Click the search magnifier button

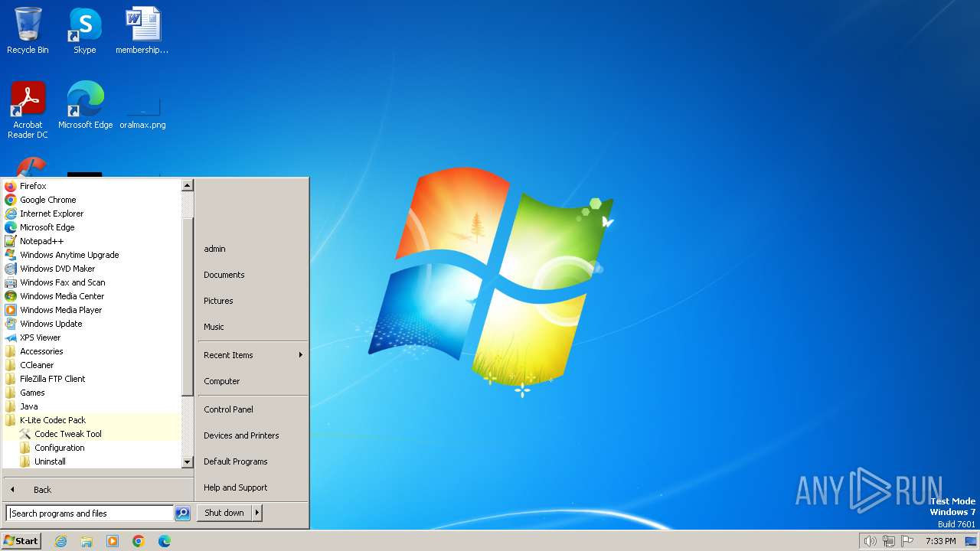(x=182, y=514)
